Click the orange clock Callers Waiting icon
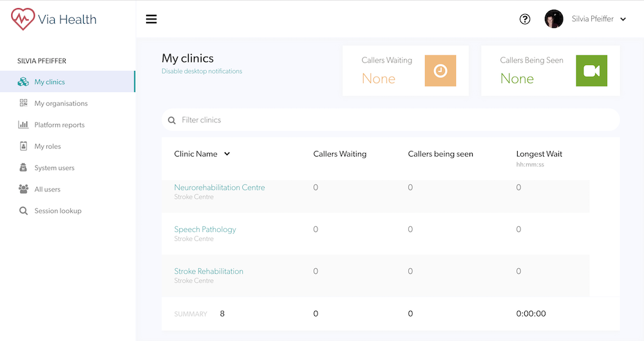 coord(440,71)
